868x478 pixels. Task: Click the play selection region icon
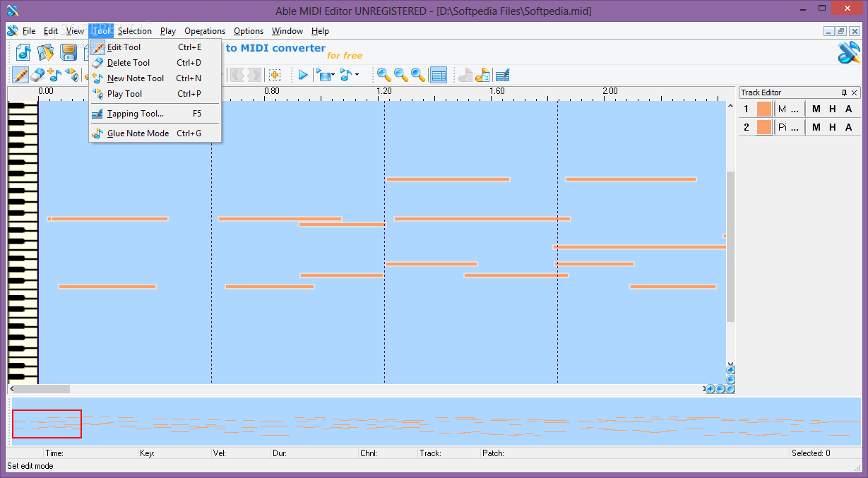click(x=323, y=75)
